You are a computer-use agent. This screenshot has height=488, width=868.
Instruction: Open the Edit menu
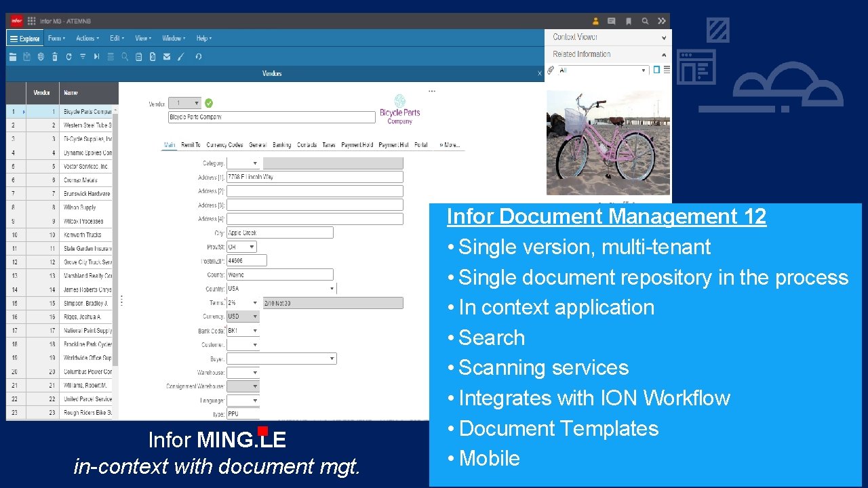pyautogui.click(x=117, y=39)
